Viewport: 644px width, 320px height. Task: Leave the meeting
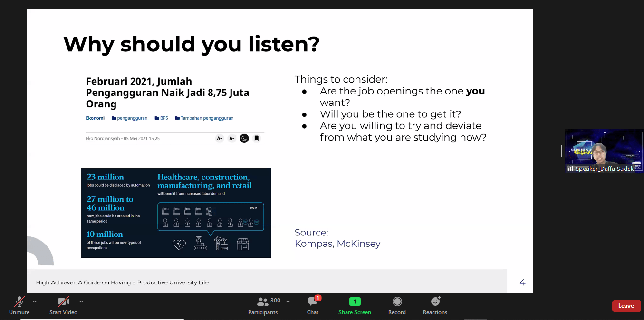(x=626, y=306)
